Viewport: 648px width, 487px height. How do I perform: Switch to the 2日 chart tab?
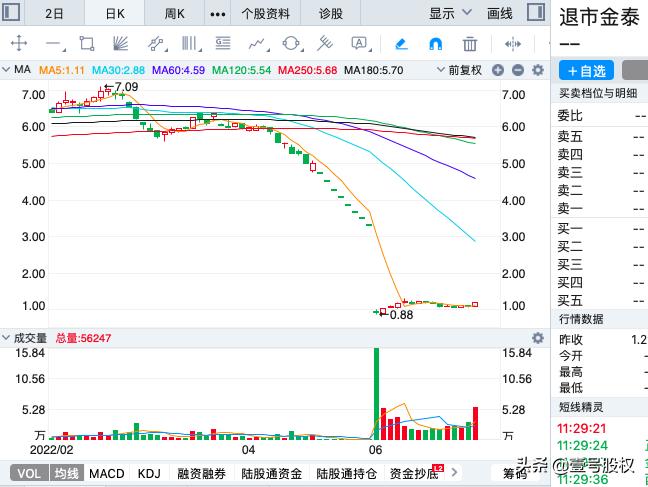tap(54, 14)
